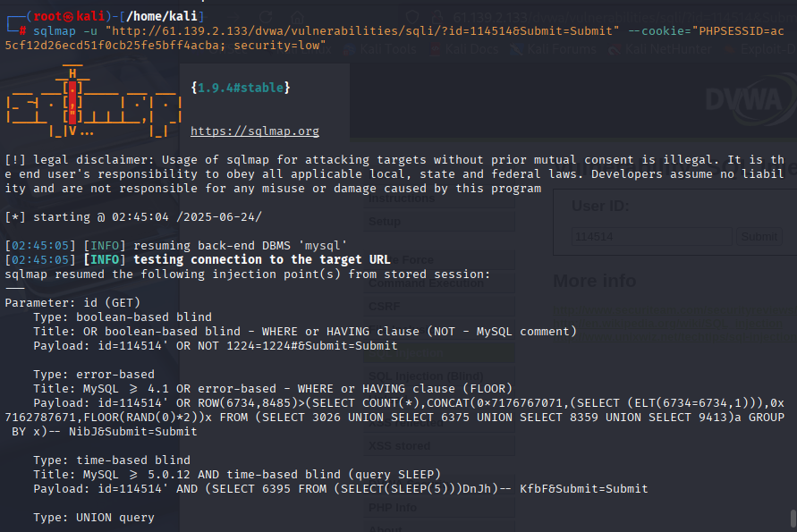Click terminal scrollbar thumb at right edge
This screenshot has width=797, height=532.
click(793, 519)
